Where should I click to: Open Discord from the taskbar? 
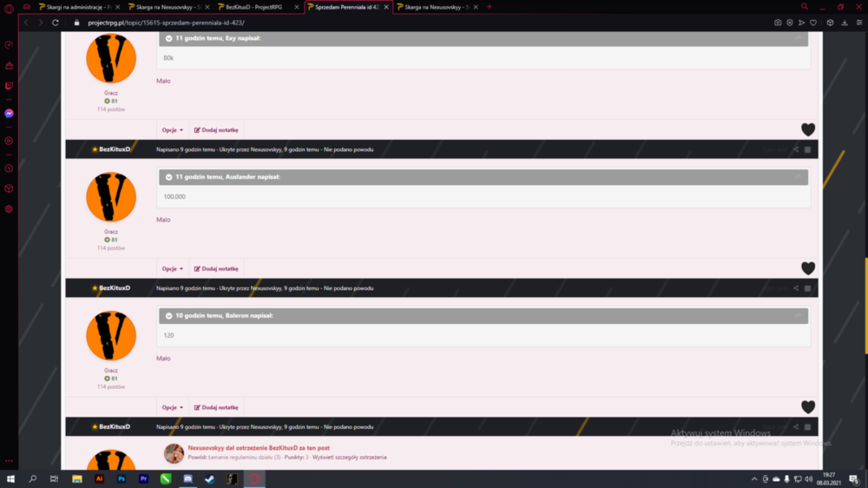pyautogui.click(x=187, y=478)
